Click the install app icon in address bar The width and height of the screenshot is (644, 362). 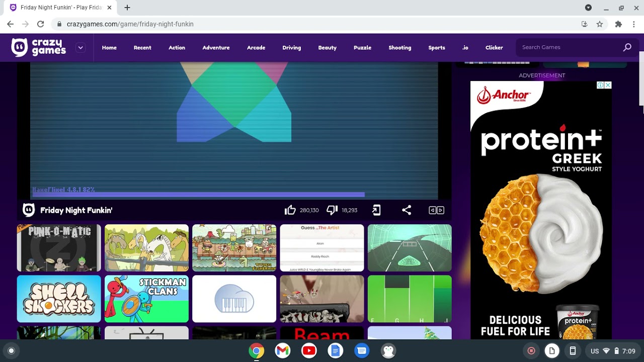pos(584,24)
